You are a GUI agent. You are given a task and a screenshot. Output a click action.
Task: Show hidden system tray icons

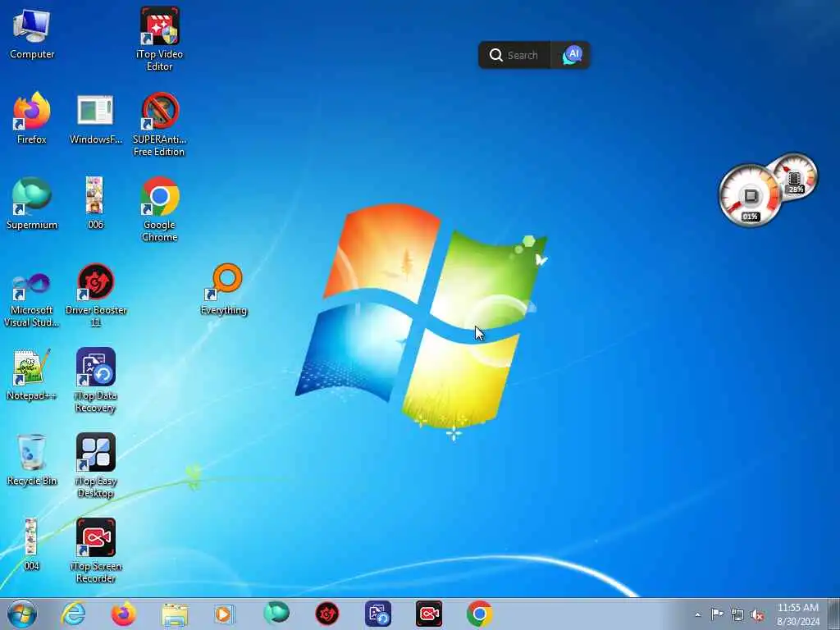[697, 614]
